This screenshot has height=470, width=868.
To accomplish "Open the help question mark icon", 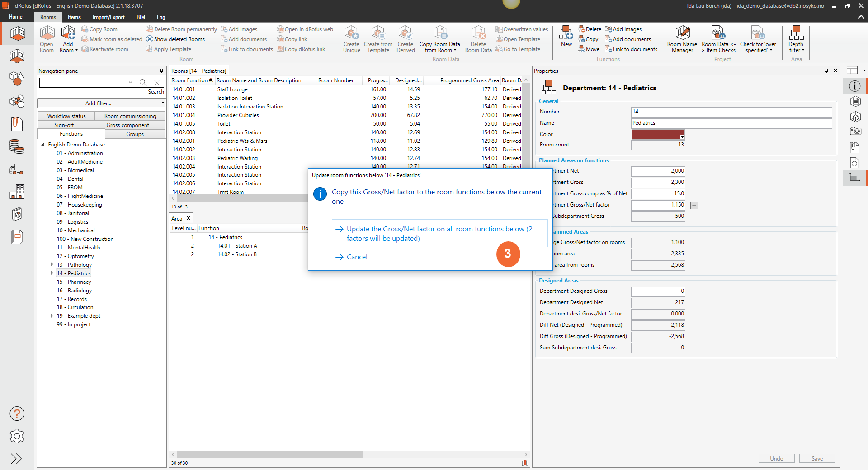I will [x=17, y=414].
